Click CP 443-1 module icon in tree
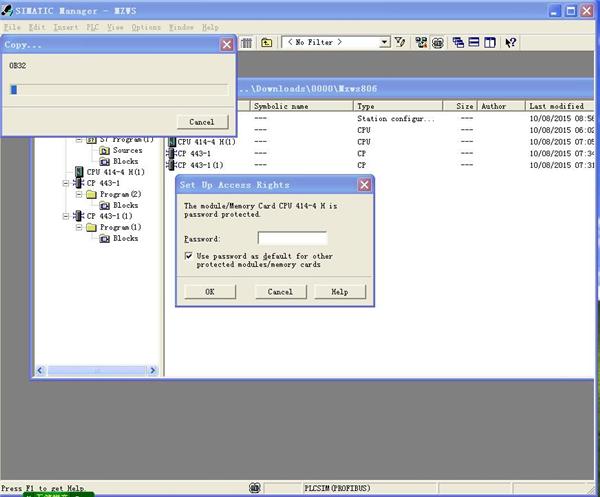Viewport: 600px width, 497px height. (79, 183)
